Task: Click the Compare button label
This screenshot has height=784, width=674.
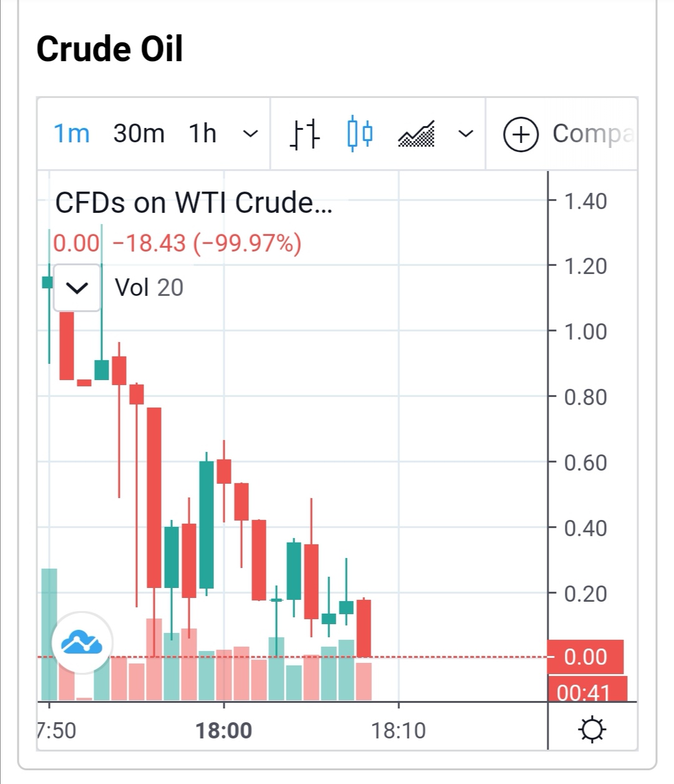Action: (x=592, y=134)
